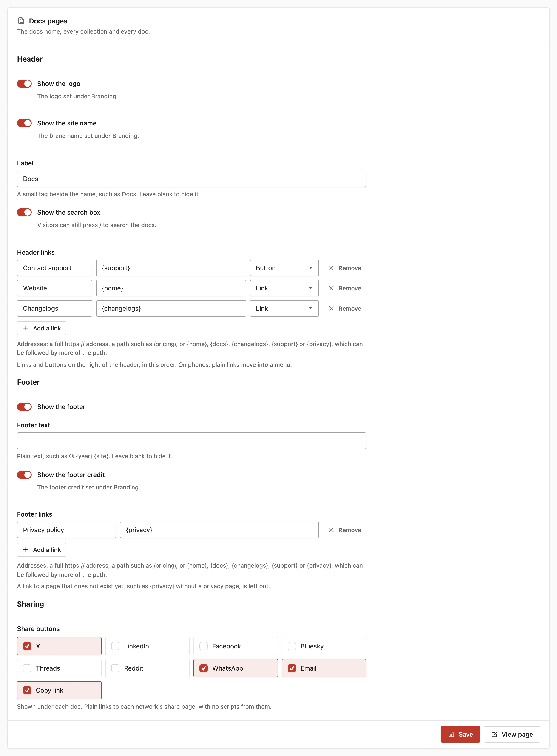Click the Changelogs name field
557x756 pixels.
55,309
